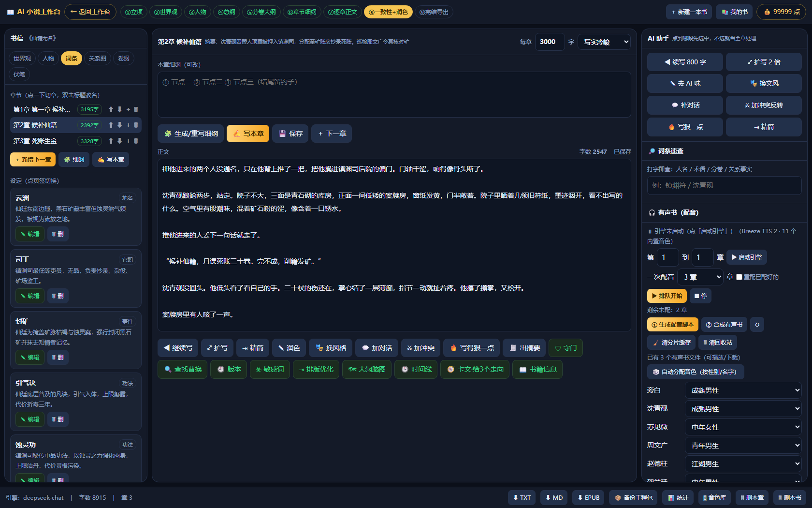Refresh the audiobook list with the reload icon

[x=757, y=325]
